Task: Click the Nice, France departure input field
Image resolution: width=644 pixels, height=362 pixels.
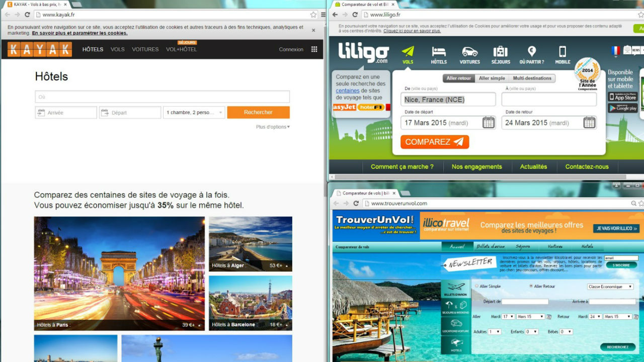Action: point(448,99)
